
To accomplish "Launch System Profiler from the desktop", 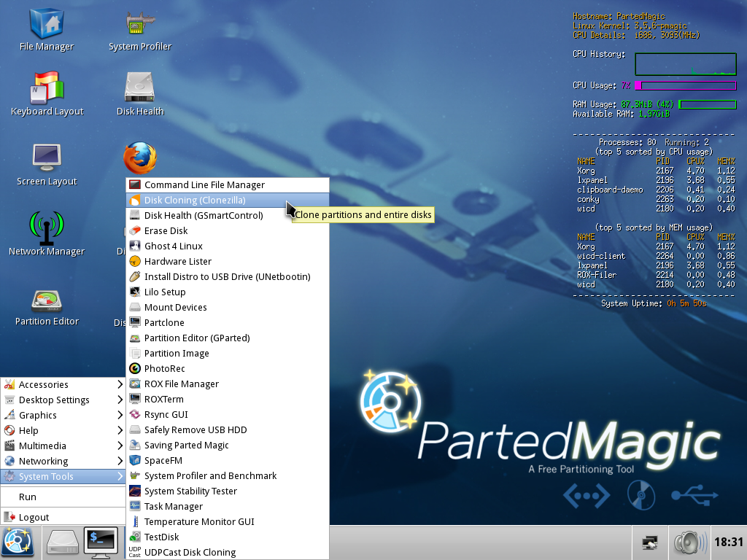I will click(x=139, y=29).
